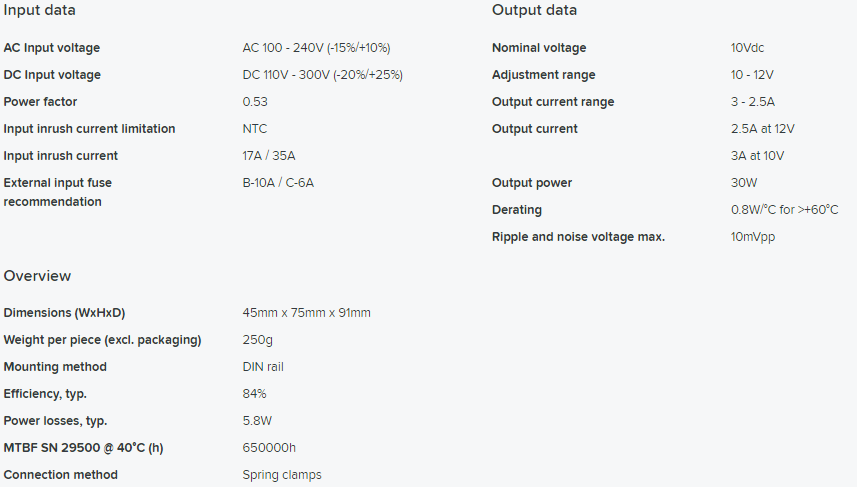Select the AC Input voltage label

pos(52,48)
